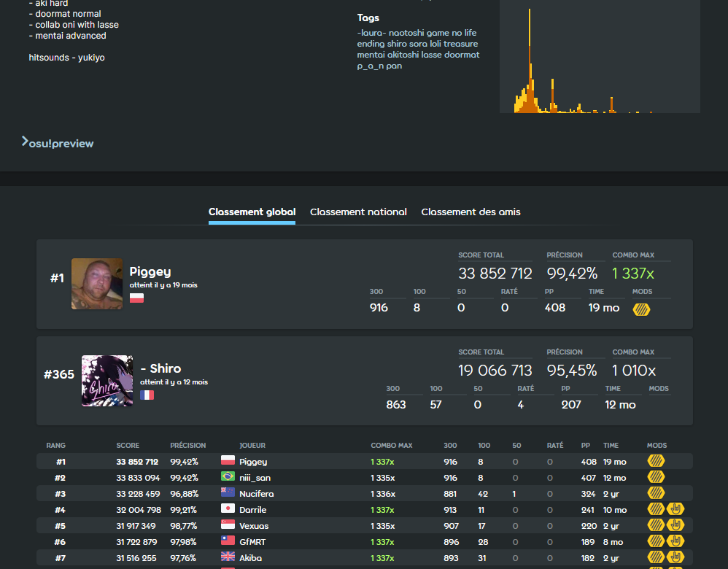Click Hard Rock mod icon in Akiba row
Image resolution: width=728 pixels, height=569 pixels.
(x=675, y=557)
